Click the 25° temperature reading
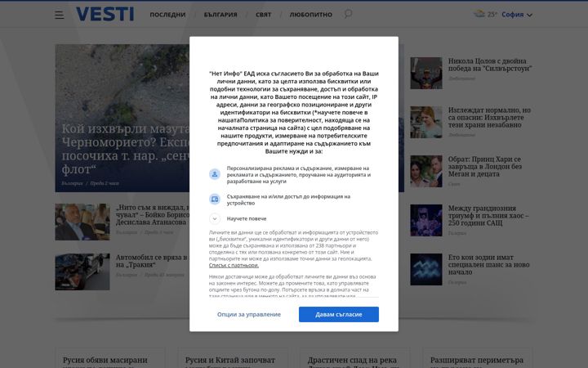The image size is (588, 368). [x=492, y=15]
